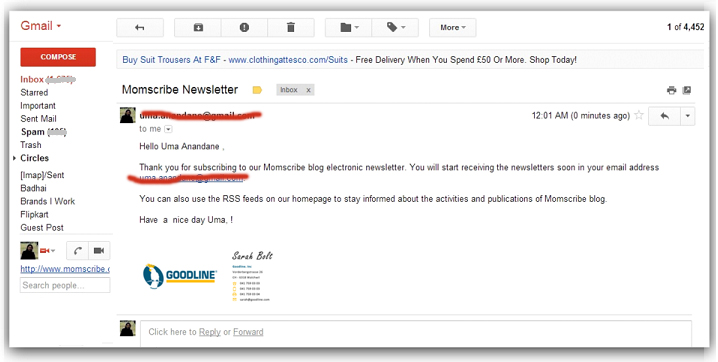The height and width of the screenshot is (362, 718).
Task: Show details arrow next to 'to me'
Action: (168, 129)
